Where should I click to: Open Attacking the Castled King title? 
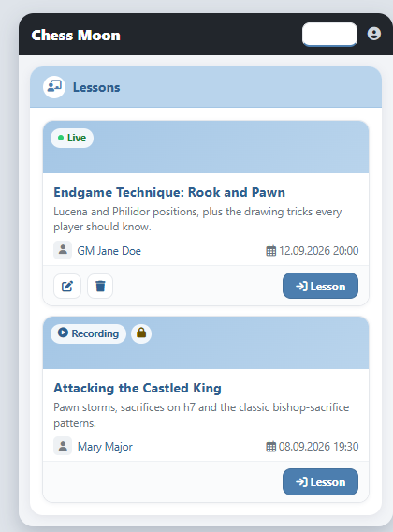(x=138, y=388)
